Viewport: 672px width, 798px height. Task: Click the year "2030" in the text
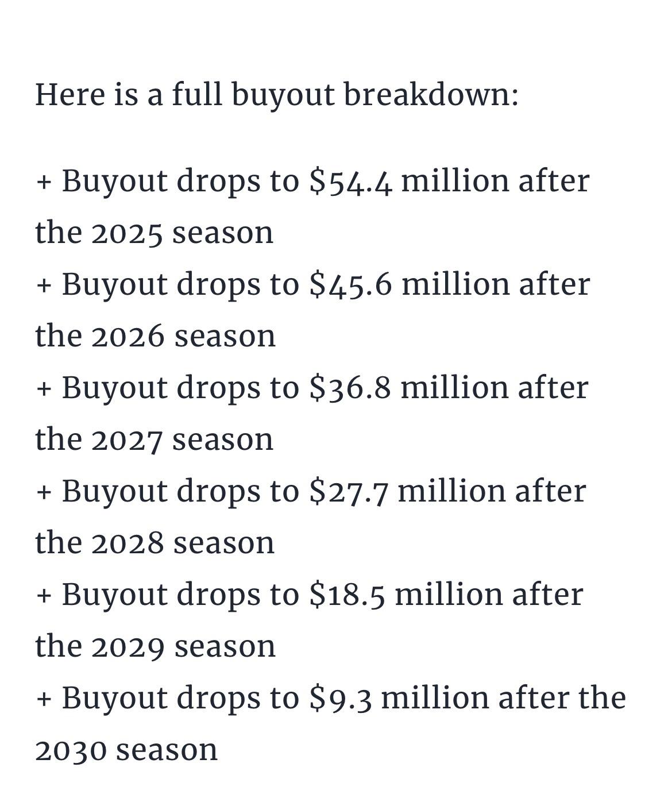click(x=71, y=750)
